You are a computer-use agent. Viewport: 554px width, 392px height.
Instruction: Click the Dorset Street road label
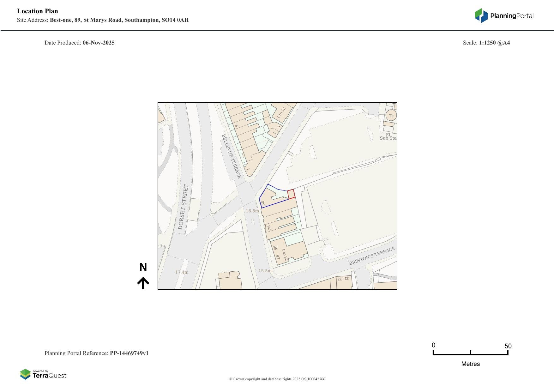(183, 207)
